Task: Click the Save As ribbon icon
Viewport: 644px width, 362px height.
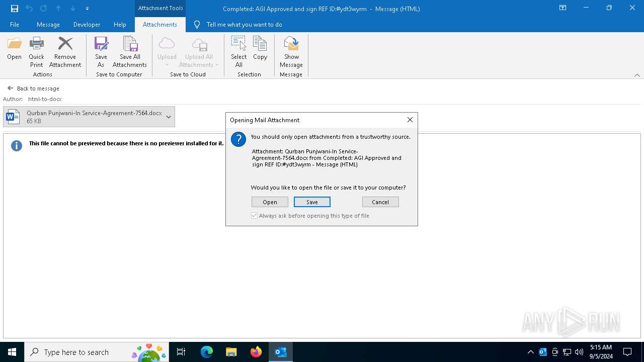Action: (101, 44)
